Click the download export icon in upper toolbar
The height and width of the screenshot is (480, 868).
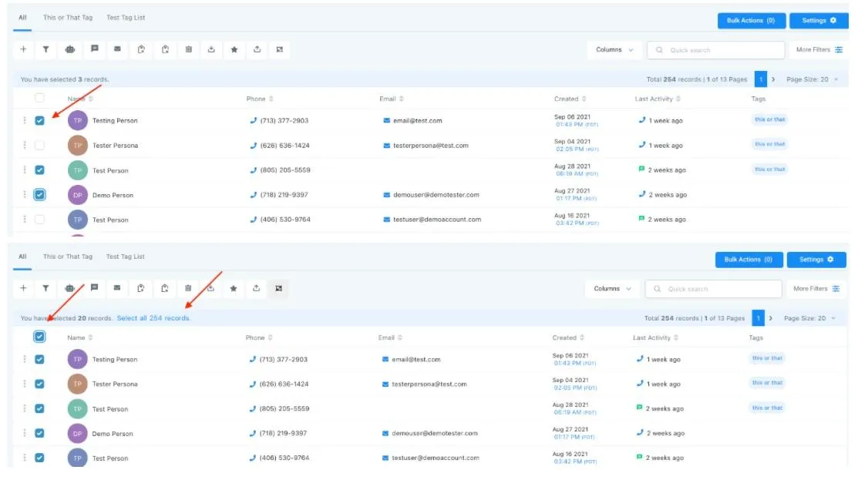point(211,49)
